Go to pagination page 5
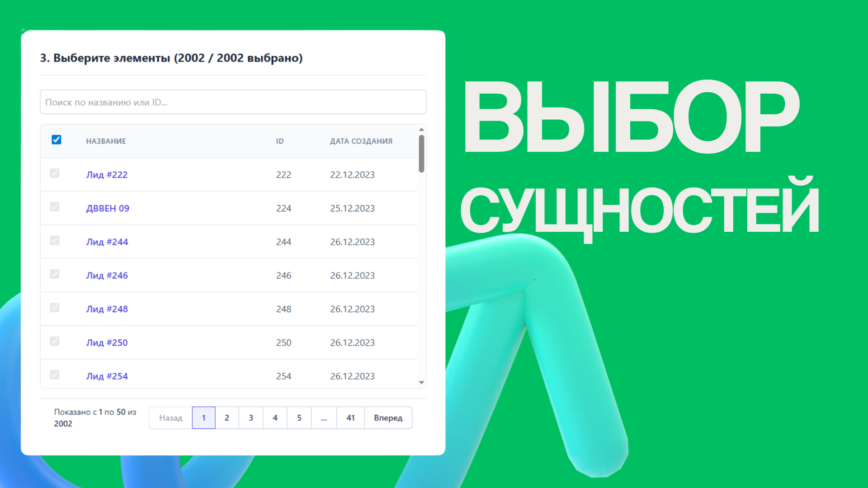Image resolution: width=868 pixels, height=488 pixels. click(x=299, y=418)
